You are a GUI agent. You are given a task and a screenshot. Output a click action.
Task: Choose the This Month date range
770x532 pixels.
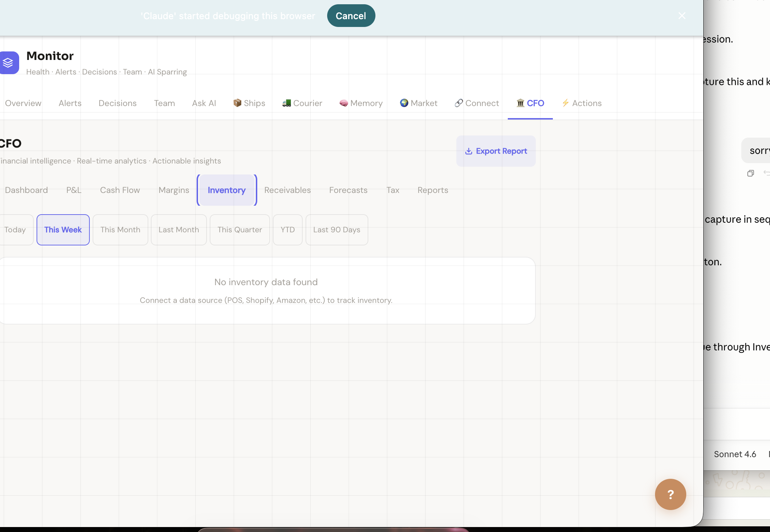[120, 230]
